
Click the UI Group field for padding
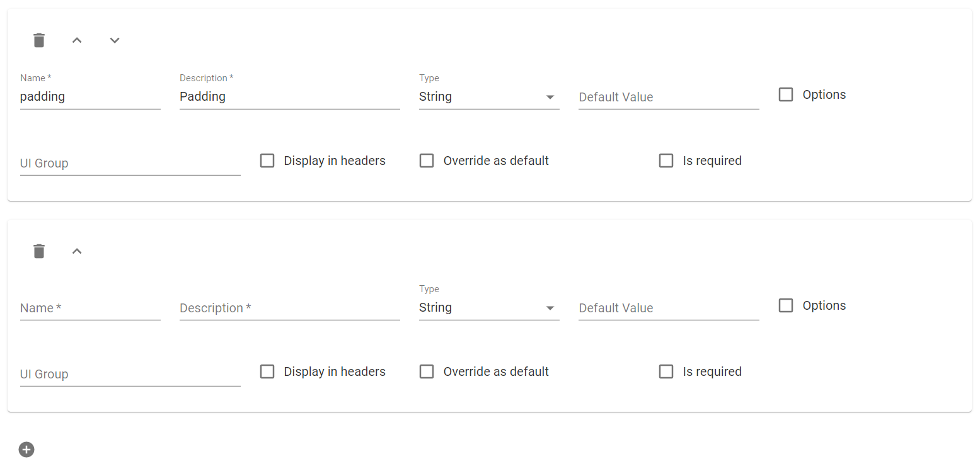pyautogui.click(x=130, y=164)
